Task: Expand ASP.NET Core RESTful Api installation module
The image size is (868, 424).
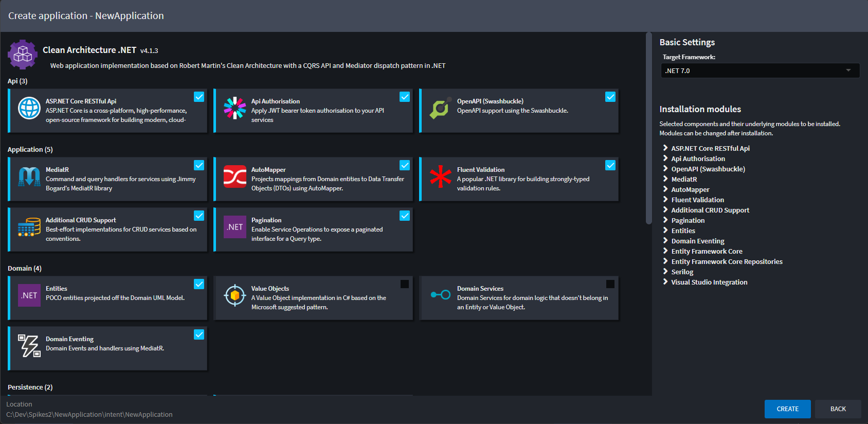Action: pos(665,148)
